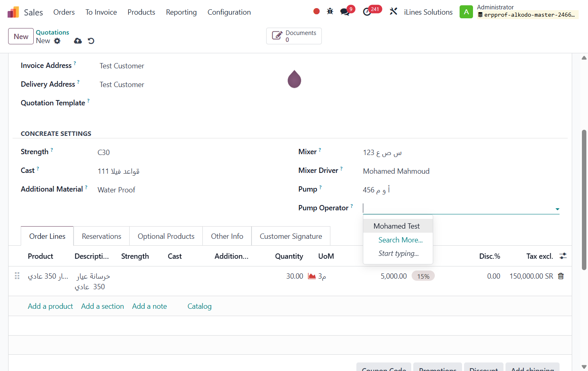Viewport: 588px width, 371px height.
Task: Switch to the Reservations tab
Action: pos(102,236)
